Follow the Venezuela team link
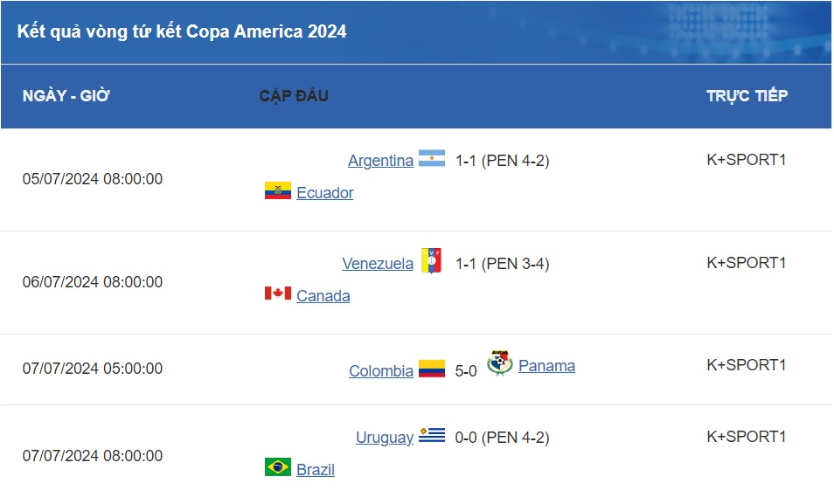 378,264
